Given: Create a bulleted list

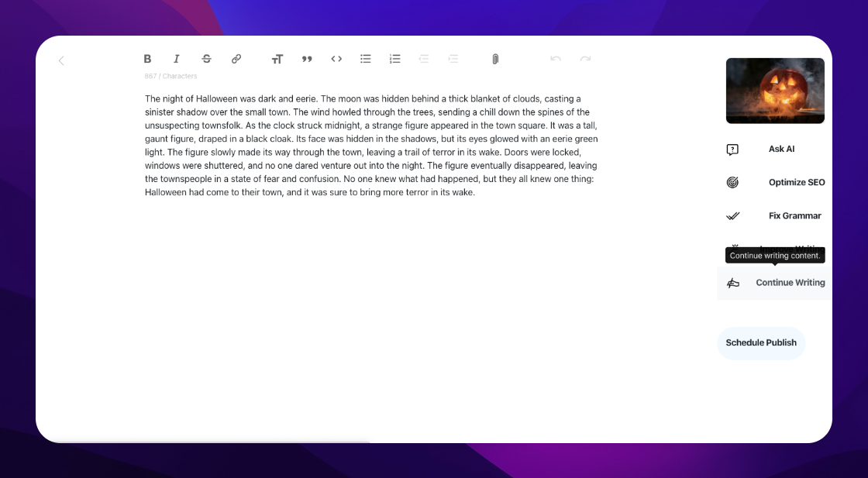Looking at the screenshot, I should [x=365, y=59].
